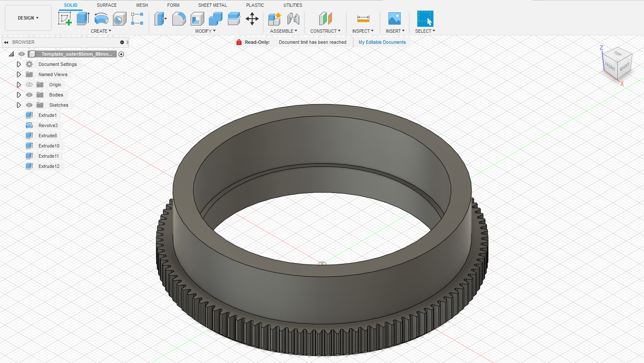This screenshot has height=363, width=644.
Task: Switch to the Plastic tab
Action: click(x=255, y=5)
